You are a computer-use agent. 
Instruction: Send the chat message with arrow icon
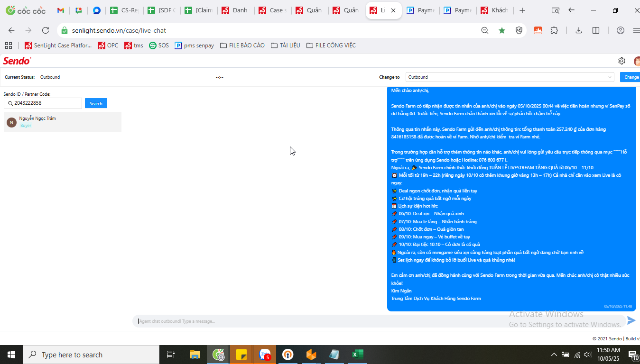coord(631,321)
